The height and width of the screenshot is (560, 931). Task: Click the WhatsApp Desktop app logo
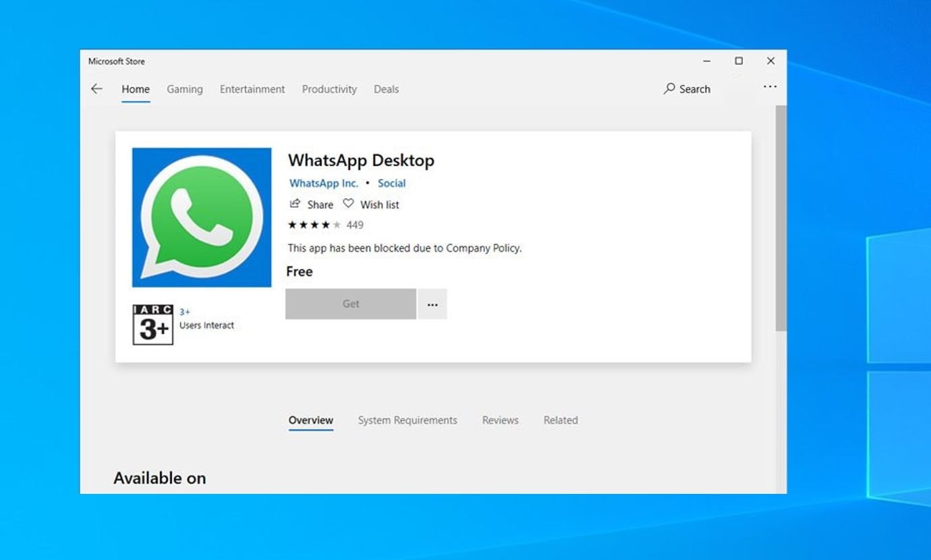coord(202,217)
